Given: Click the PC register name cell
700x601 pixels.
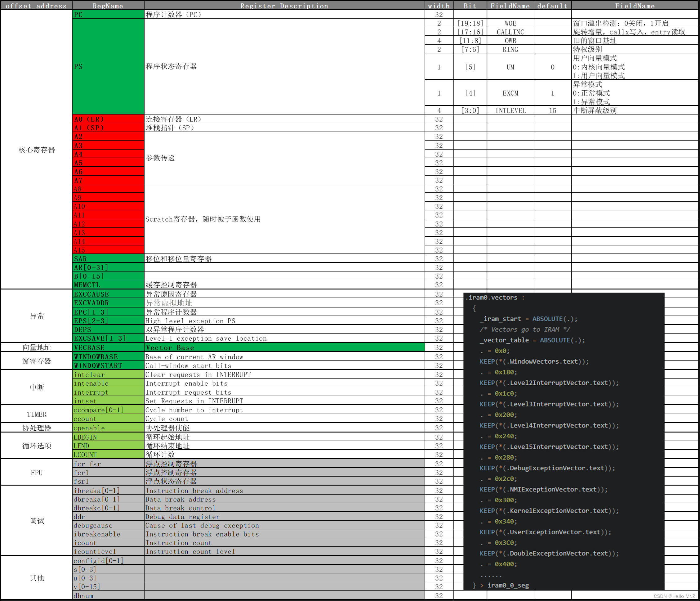Looking at the screenshot, I should pos(108,15).
